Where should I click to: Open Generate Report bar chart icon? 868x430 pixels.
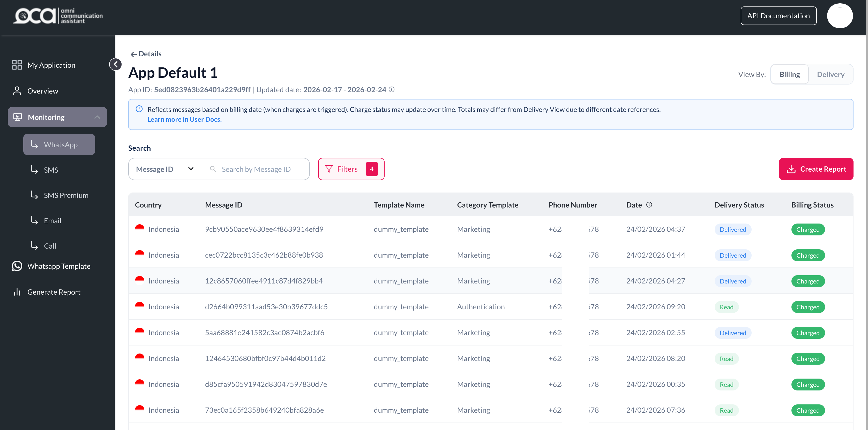[17, 292]
